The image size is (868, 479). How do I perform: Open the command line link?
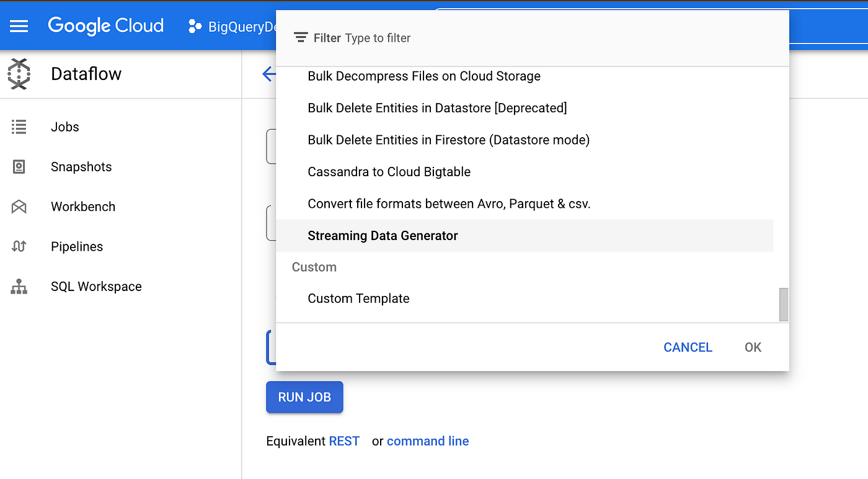click(x=428, y=441)
